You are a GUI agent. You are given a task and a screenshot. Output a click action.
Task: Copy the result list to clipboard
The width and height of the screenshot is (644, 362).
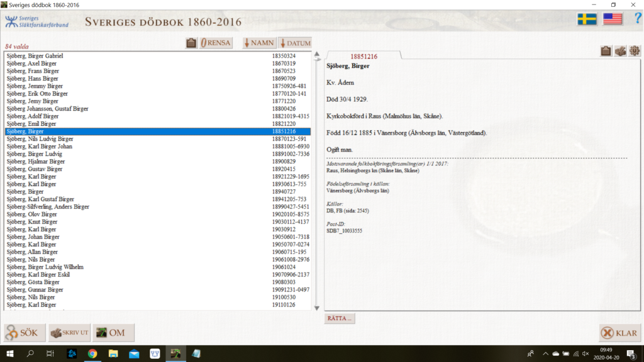tap(191, 43)
